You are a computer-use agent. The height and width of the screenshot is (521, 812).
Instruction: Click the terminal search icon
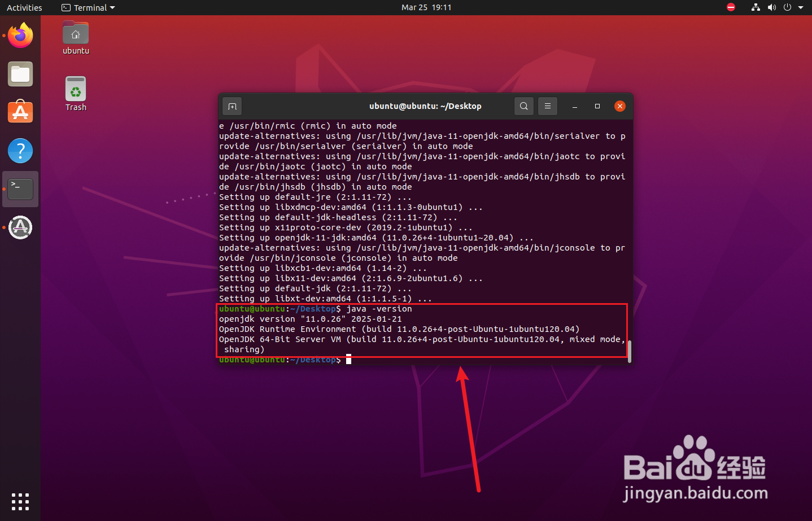[x=524, y=106]
